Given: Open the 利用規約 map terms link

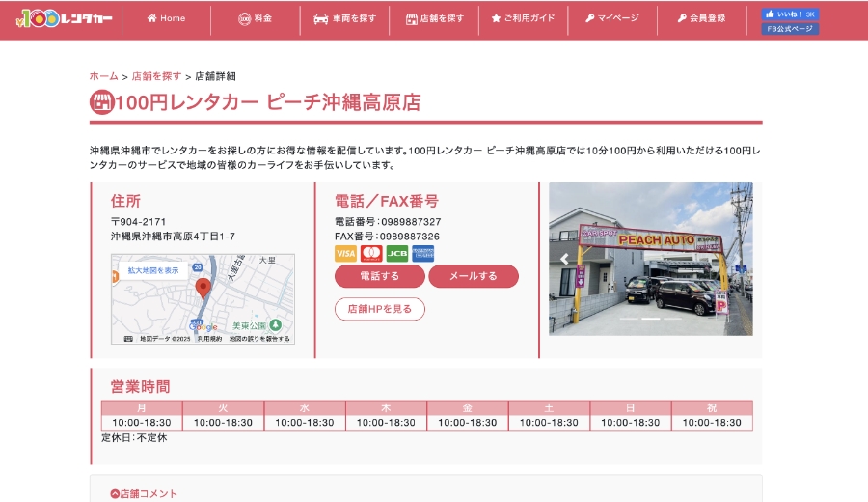Looking at the screenshot, I should click(210, 339).
